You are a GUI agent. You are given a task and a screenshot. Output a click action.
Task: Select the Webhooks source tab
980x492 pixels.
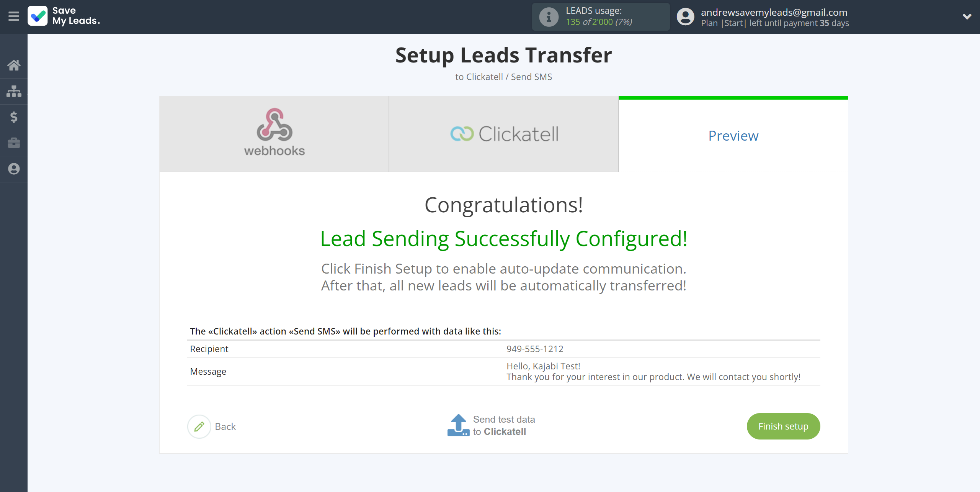tap(274, 134)
